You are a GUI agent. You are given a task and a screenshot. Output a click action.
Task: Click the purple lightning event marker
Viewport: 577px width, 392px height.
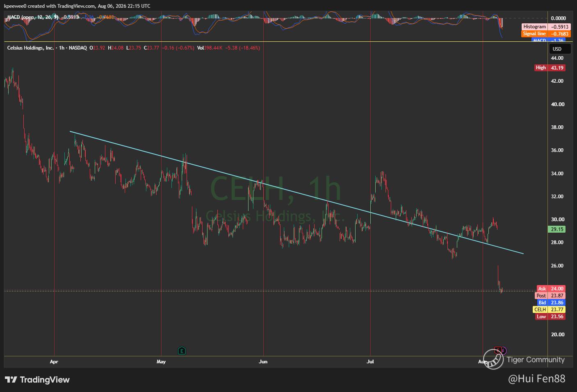click(504, 351)
